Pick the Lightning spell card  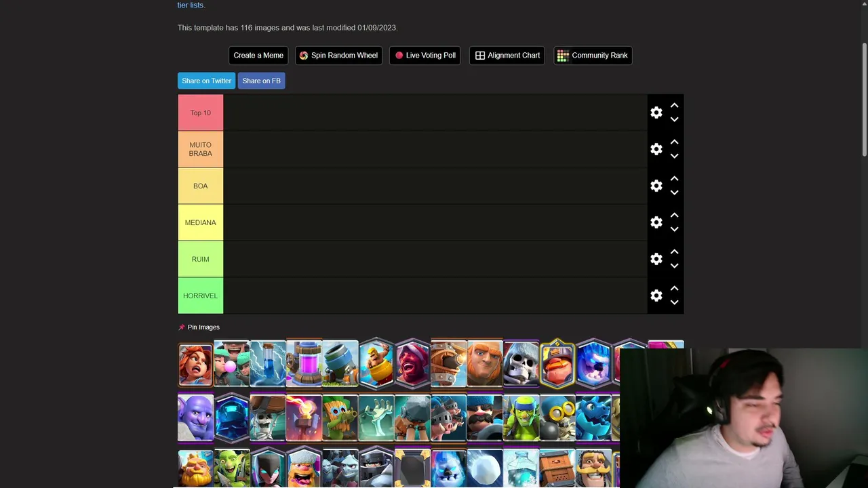pyautogui.click(x=268, y=364)
